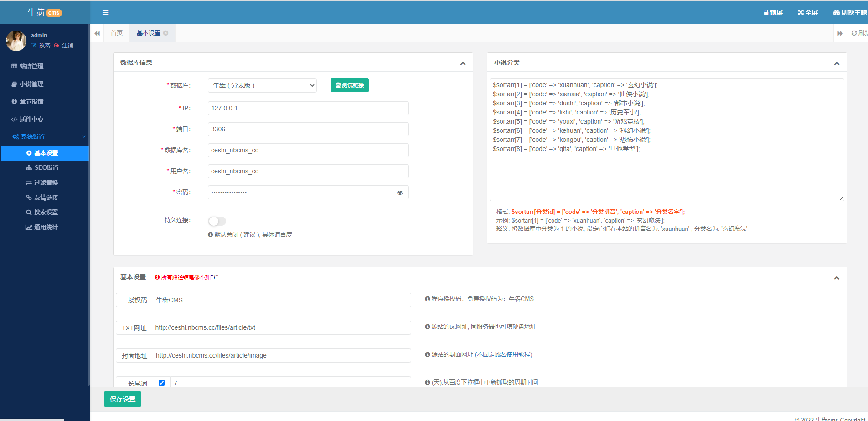Open the 数据库 type dropdown

tap(262, 85)
